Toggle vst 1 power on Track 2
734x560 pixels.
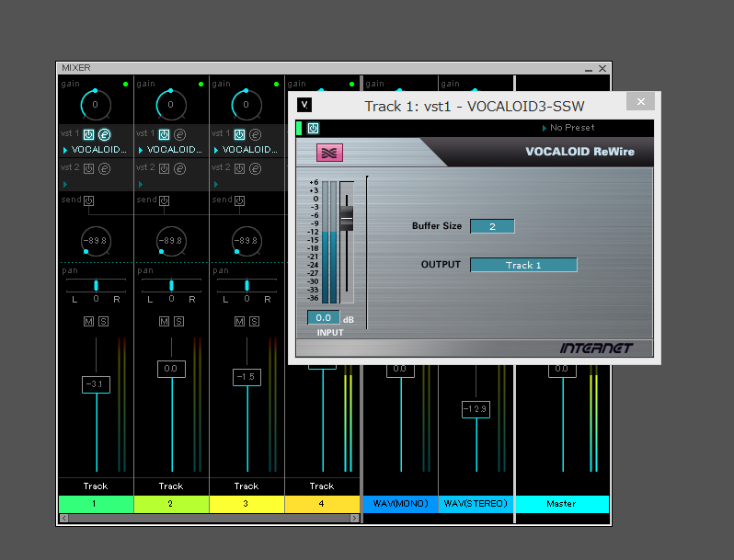pyautogui.click(x=164, y=135)
